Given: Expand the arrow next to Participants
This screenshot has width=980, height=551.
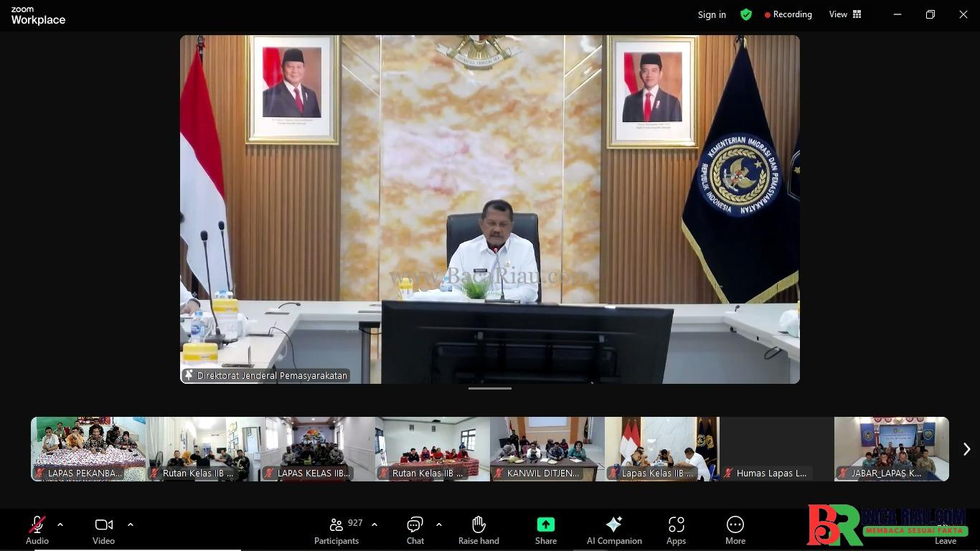Looking at the screenshot, I should click(x=374, y=524).
